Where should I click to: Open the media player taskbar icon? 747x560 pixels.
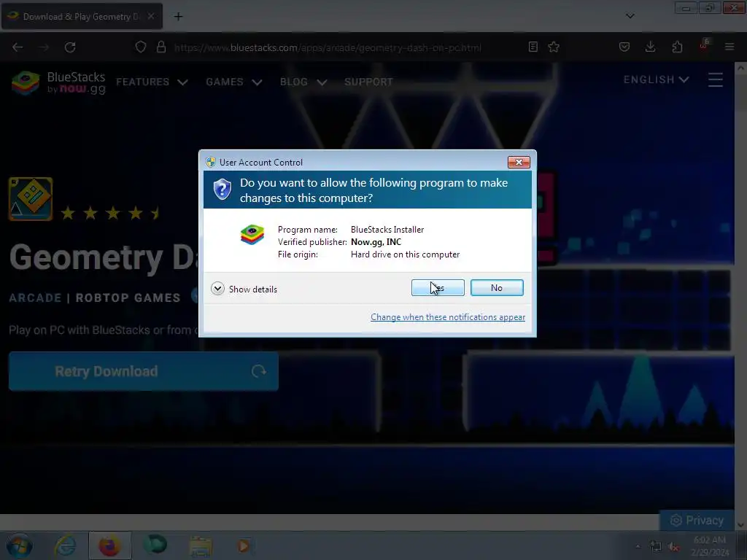244,545
